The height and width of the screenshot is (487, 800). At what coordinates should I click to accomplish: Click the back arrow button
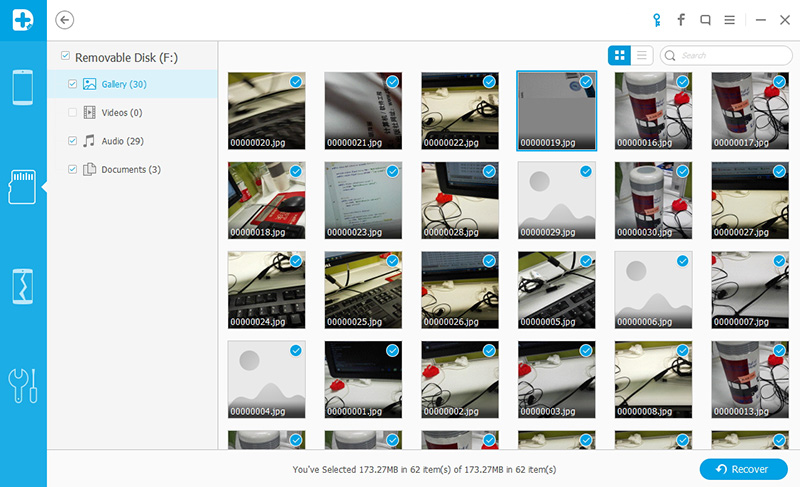66,20
